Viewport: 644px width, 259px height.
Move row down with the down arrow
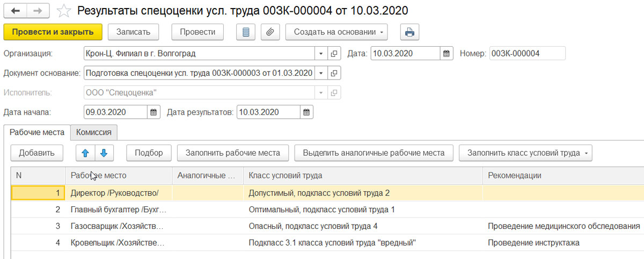pos(104,153)
